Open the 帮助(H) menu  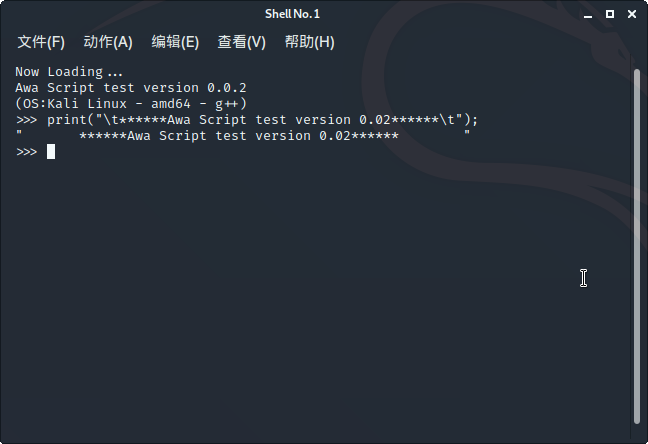point(310,42)
